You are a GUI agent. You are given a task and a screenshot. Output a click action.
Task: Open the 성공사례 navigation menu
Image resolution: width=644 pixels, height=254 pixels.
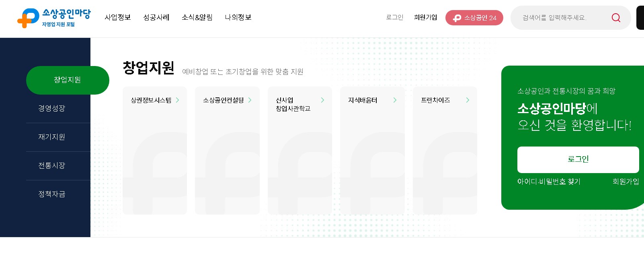point(156,17)
